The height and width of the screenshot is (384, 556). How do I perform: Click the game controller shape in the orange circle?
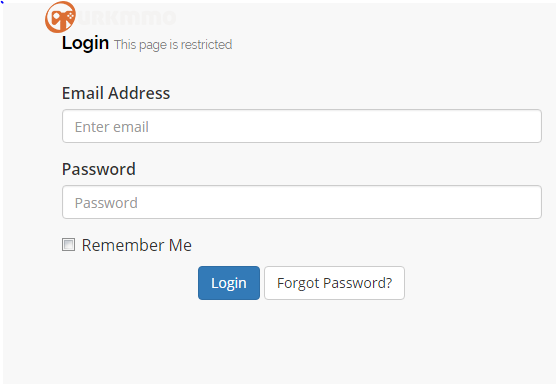coord(62,19)
